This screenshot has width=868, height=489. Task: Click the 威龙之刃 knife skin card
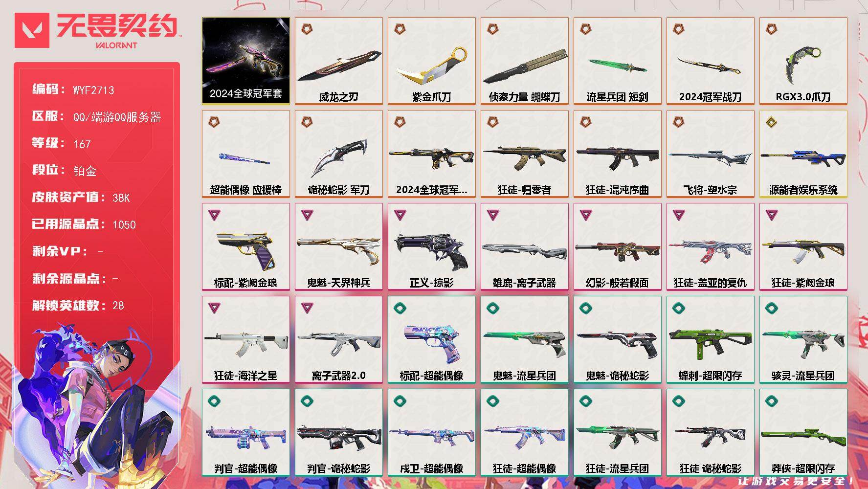pyautogui.click(x=338, y=61)
